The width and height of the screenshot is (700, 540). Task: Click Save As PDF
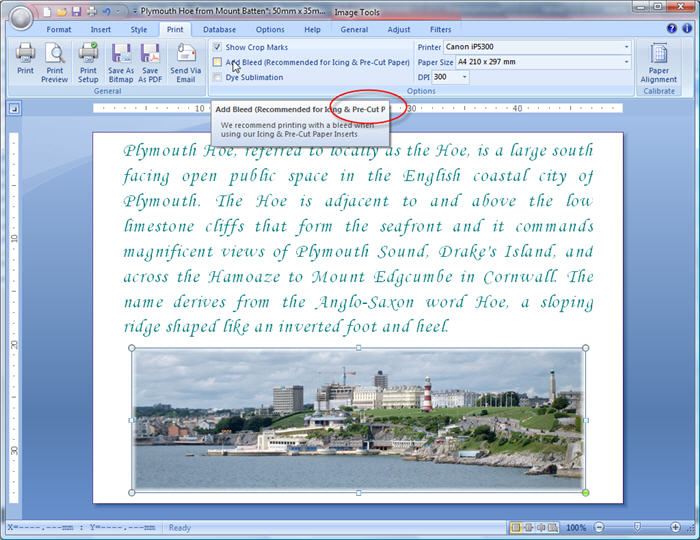pyautogui.click(x=150, y=60)
